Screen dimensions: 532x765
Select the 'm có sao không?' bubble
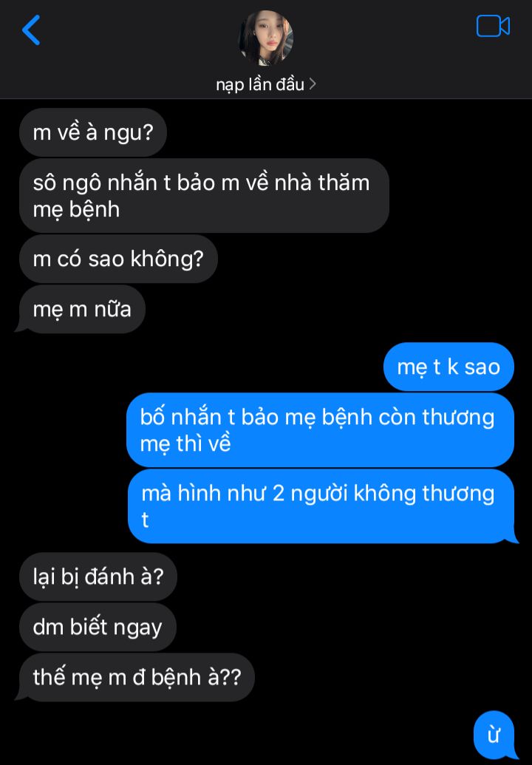tap(118, 259)
